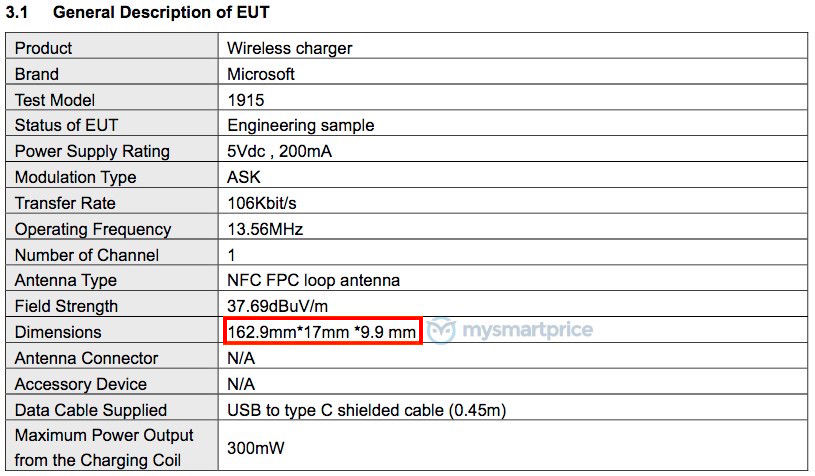Screen dimensions: 815x476
Task: Click the Number of Channel label
Action: [87, 255]
